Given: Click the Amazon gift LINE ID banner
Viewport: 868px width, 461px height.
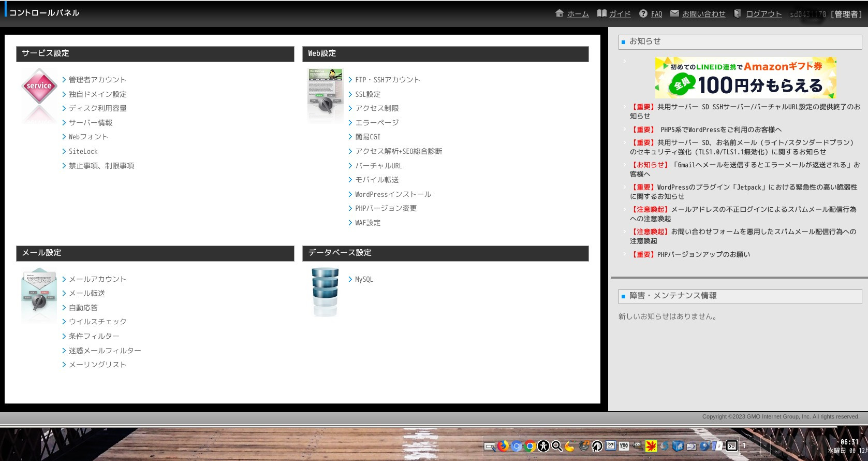Looking at the screenshot, I should [x=745, y=78].
